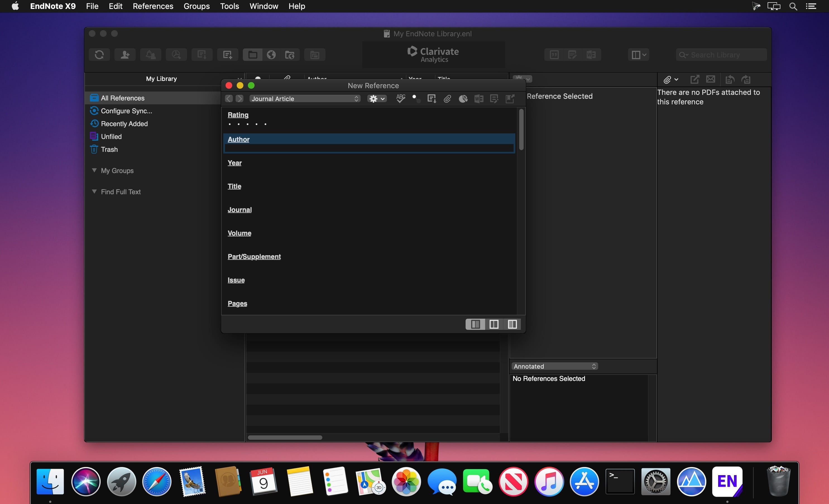829x504 pixels.
Task: Switch to Online Search mode globe icon
Action: tap(271, 54)
